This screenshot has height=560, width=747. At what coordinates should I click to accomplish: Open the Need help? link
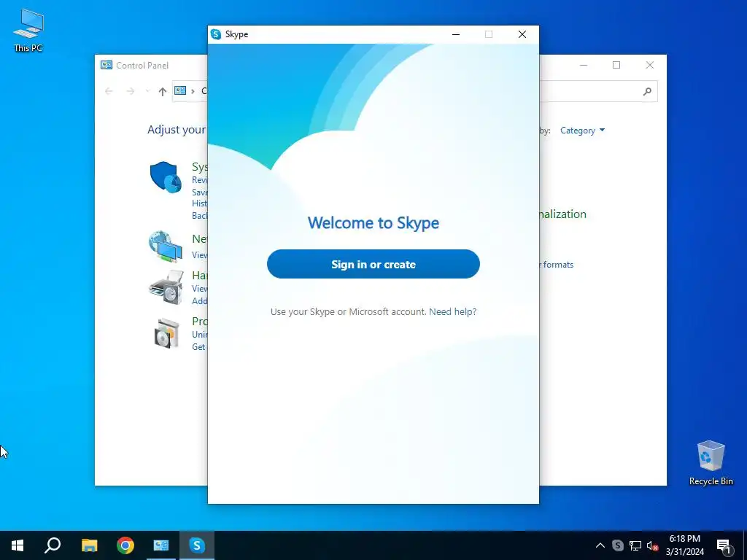[452, 311]
